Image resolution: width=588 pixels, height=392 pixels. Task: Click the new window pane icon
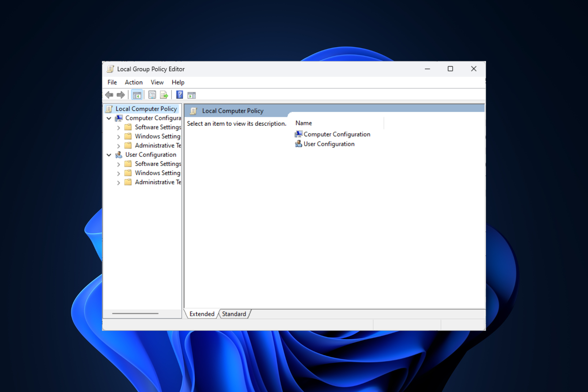192,95
